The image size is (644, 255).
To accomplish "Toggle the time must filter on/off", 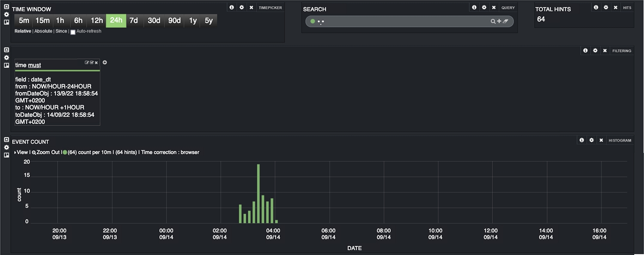I will pyautogui.click(x=91, y=63).
